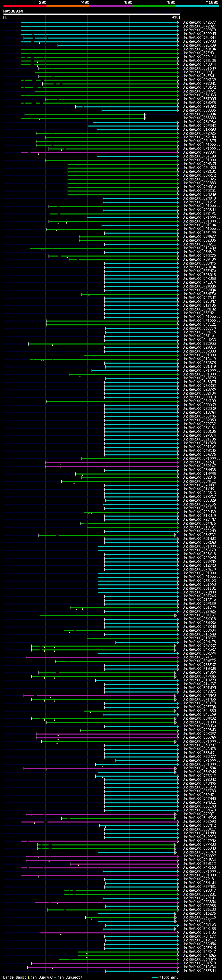Select the AV536934 query name
This screenshot has width=222, height=980.
pyautogui.click(x=13, y=11)
